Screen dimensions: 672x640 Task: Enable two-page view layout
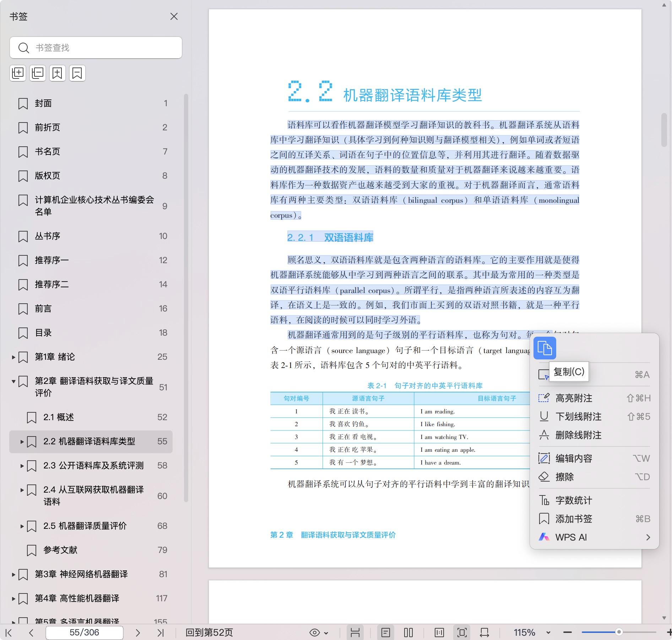pyautogui.click(x=408, y=632)
